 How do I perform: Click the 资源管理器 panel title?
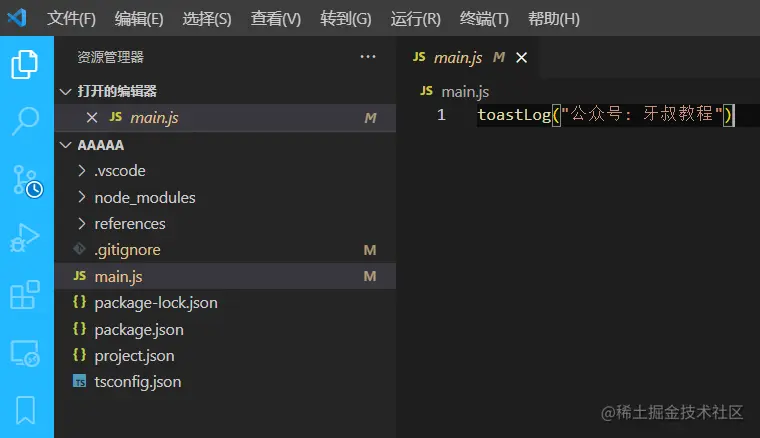coord(111,57)
